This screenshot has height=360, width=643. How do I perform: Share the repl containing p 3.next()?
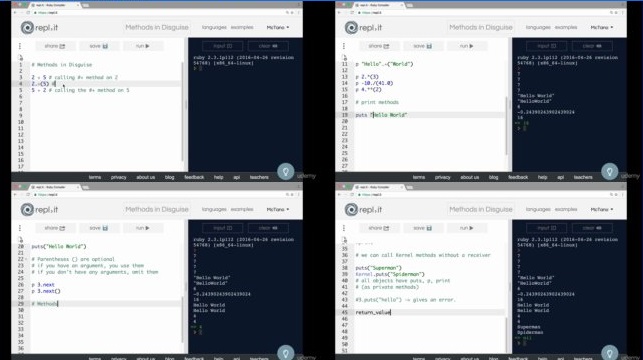point(55,228)
